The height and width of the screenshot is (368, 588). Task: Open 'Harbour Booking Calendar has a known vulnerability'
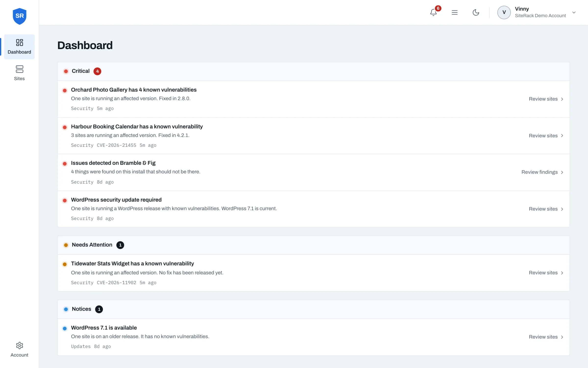pos(137,127)
